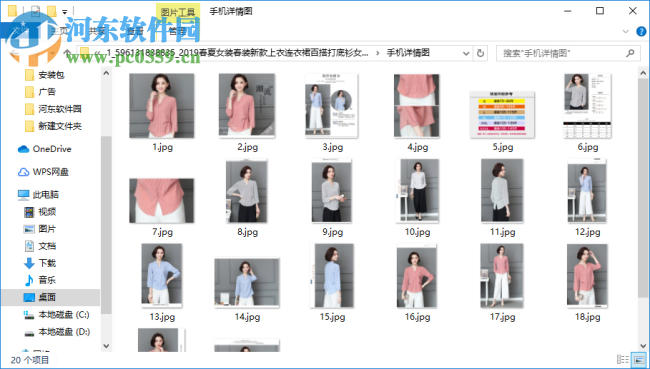Click the WPS网盘 cloud icon

tap(23, 172)
